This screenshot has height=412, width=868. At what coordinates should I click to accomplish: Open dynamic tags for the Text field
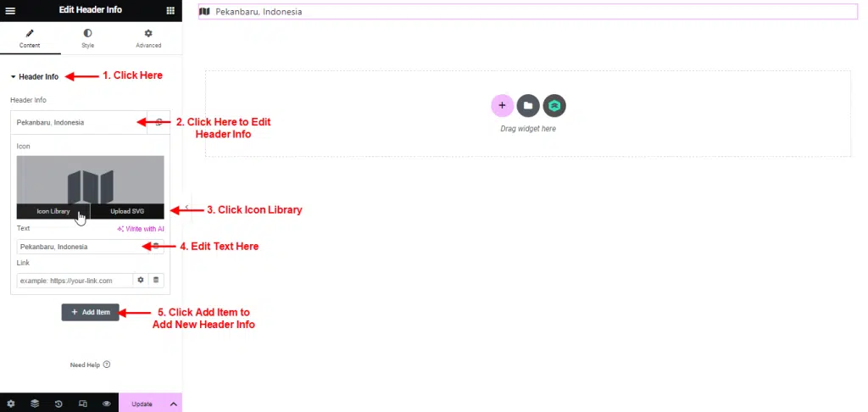(x=156, y=247)
